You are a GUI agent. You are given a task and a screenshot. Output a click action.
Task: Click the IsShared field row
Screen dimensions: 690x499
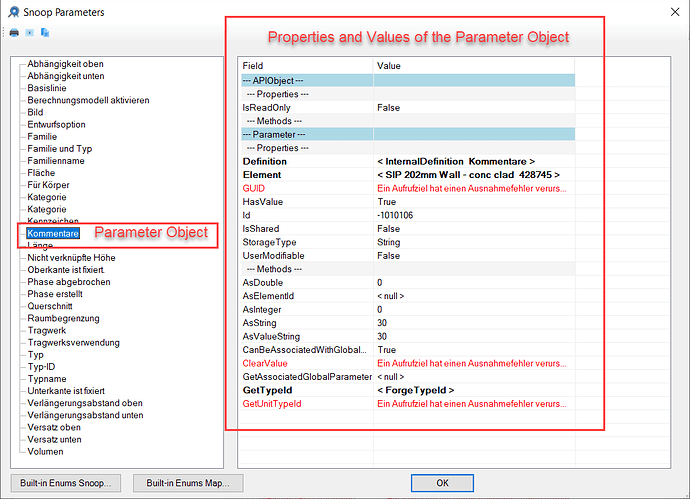(x=408, y=229)
